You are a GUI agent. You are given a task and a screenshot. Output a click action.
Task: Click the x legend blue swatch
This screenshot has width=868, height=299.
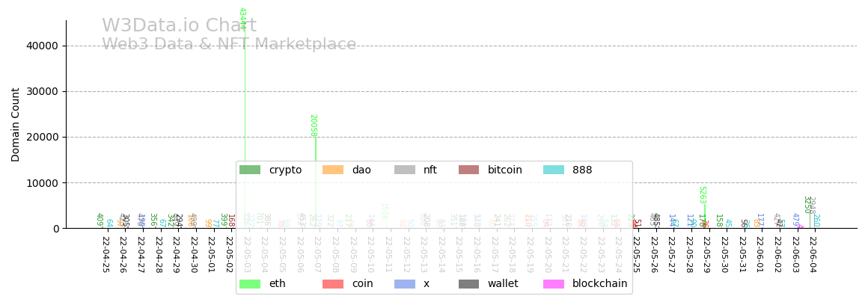pos(404,284)
